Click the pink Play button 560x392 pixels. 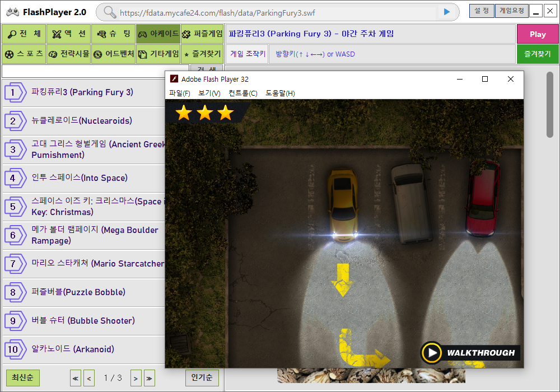538,34
